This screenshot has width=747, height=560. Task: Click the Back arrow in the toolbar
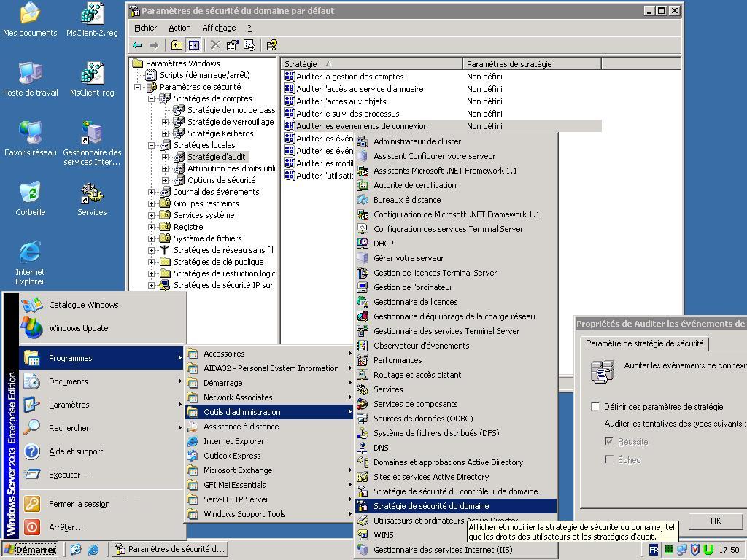[137, 45]
